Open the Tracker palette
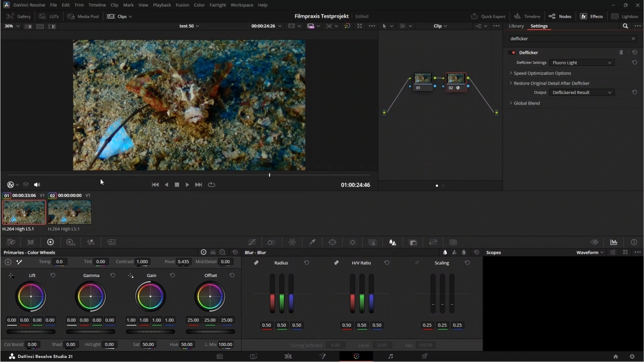The width and height of the screenshot is (644, 362). (353, 242)
